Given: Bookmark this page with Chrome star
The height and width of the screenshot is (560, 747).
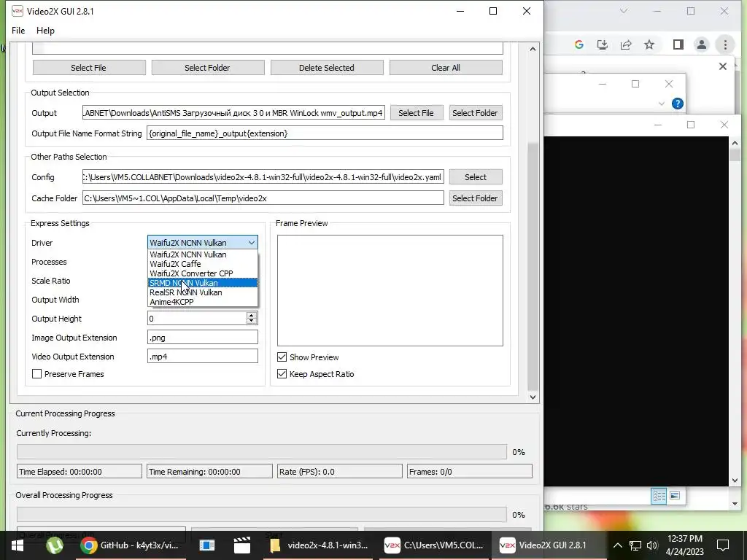Looking at the screenshot, I should [649, 44].
